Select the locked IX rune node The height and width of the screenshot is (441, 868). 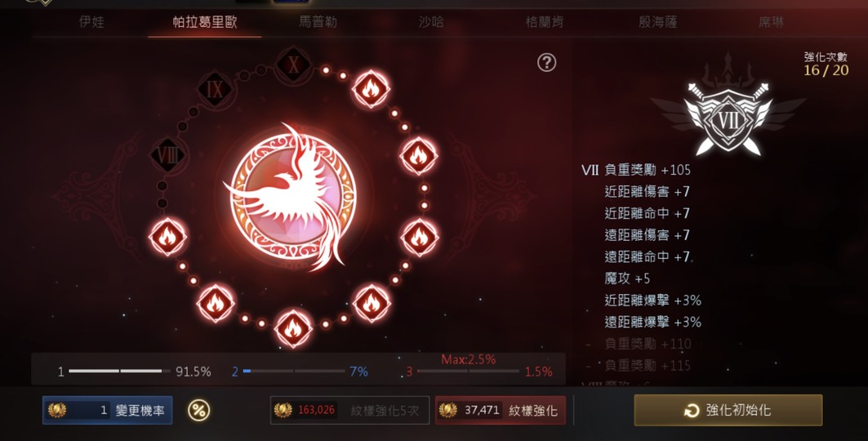tap(215, 89)
